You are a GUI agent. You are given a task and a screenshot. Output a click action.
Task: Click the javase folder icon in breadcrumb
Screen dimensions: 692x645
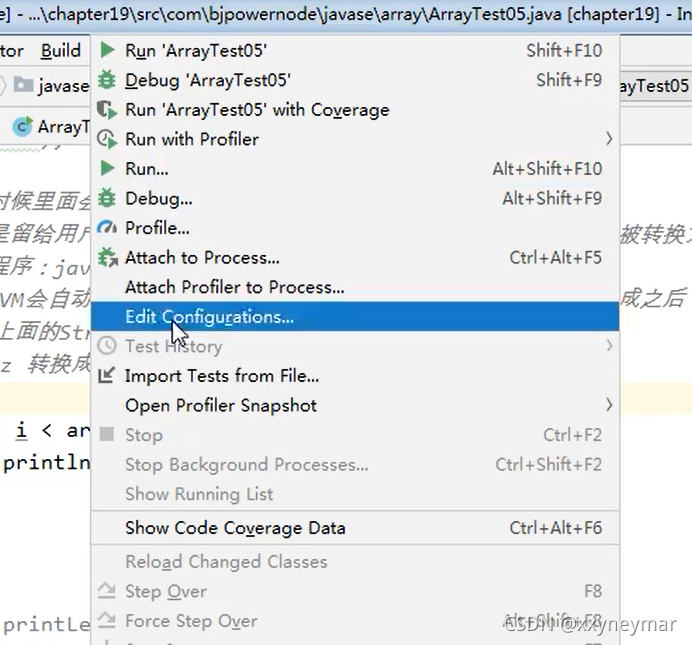point(23,84)
